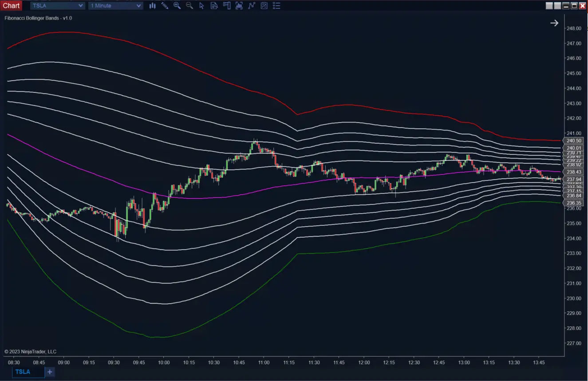
Task: Click the right arrow scroll-to-latest button
Action: pyautogui.click(x=554, y=23)
